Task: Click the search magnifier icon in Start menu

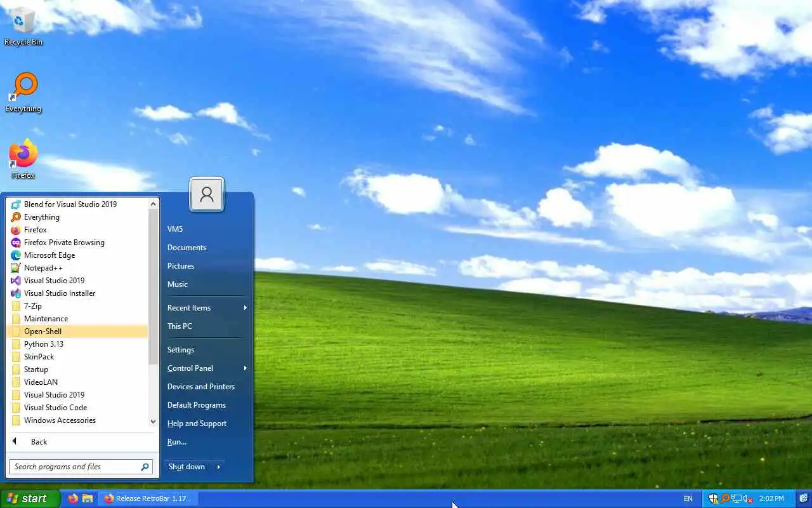Action: pos(145,467)
